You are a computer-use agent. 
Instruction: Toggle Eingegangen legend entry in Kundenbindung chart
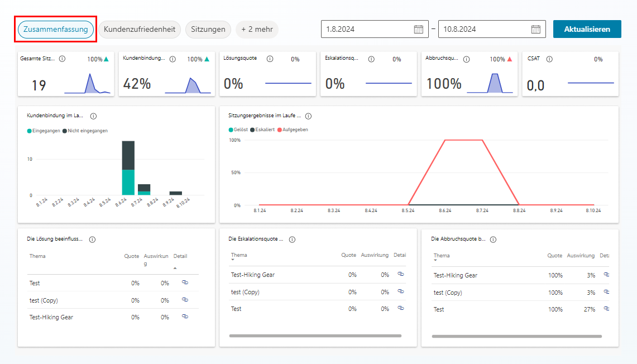click(44, 131)
